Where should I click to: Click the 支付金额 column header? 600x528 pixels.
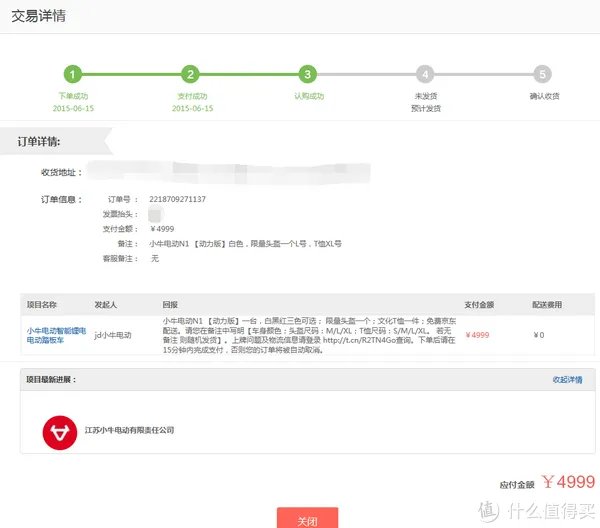(x=479, y=305)
